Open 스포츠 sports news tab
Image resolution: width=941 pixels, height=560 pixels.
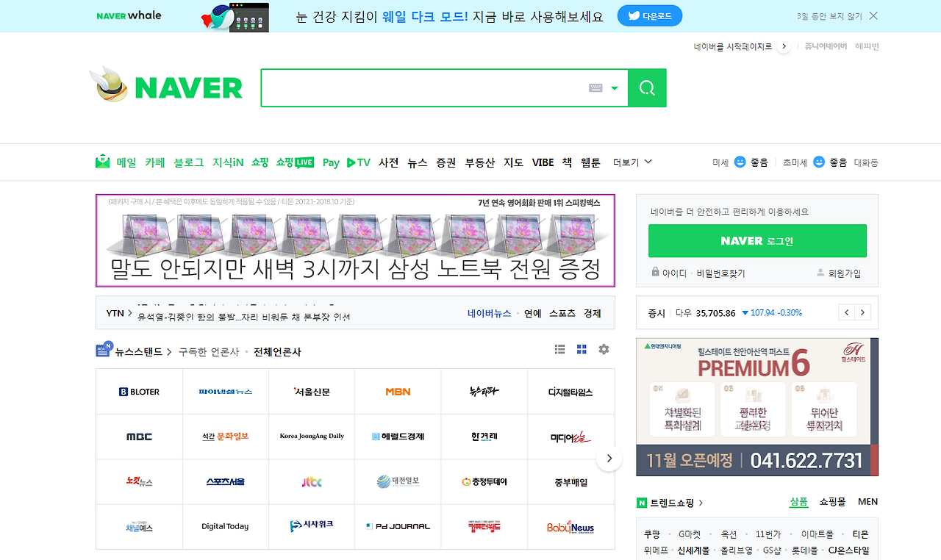(x=562, y=313)
